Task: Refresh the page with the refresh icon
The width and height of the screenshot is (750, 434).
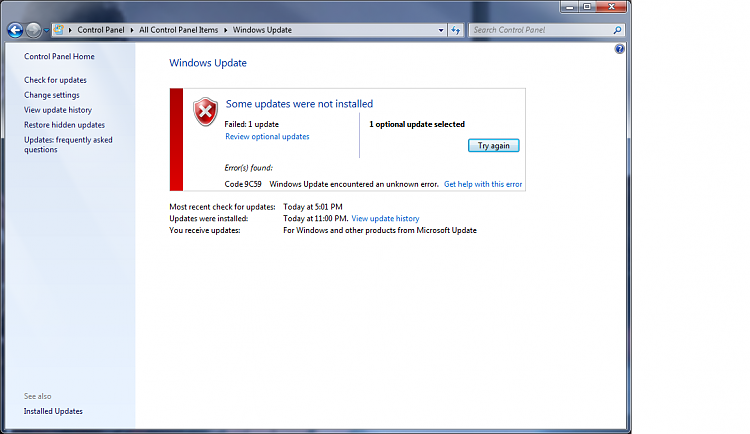Action: coord(456,30)
